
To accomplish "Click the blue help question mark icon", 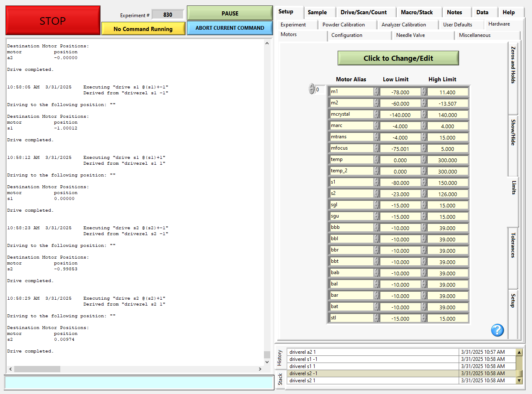I will coord(497,330).
